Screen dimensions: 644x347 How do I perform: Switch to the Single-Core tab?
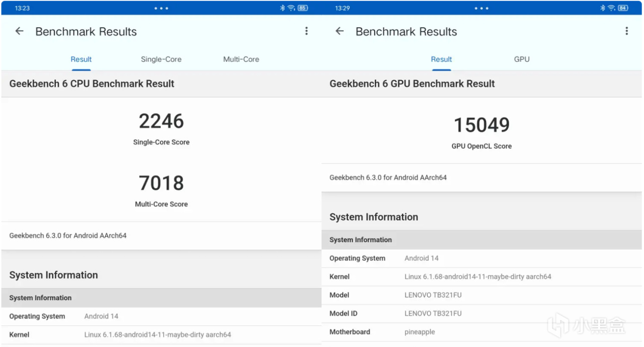tap(161, 59)
